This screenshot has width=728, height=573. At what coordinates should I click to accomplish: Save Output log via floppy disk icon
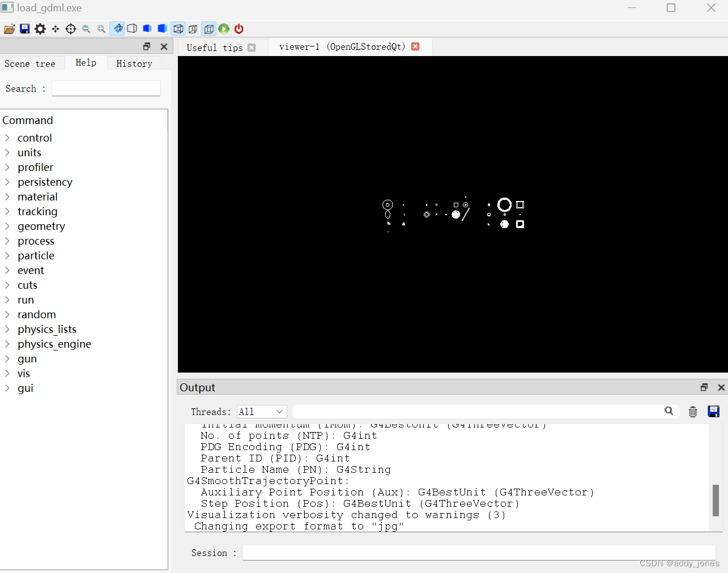[x=713, y=412]
